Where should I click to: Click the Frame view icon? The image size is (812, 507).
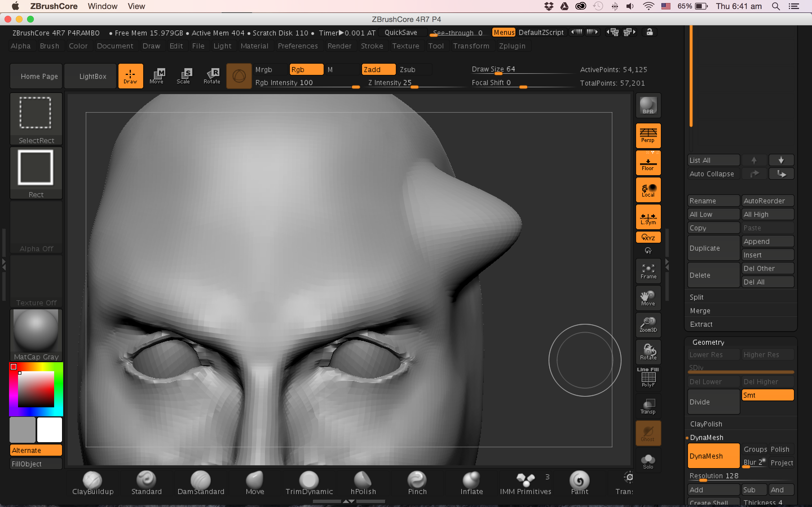pos(648,271)
